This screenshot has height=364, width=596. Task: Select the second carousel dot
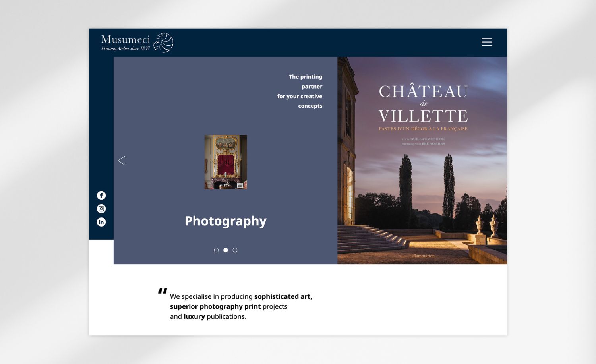(226, 250)
